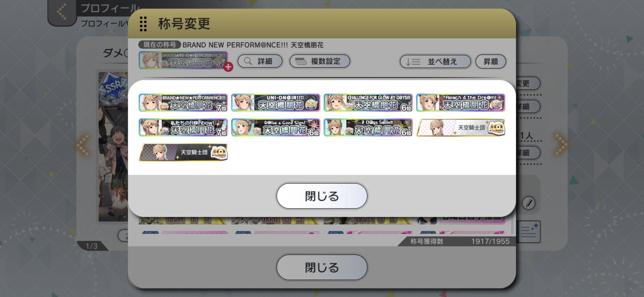Click the back arrow beside プロフィール
The width and height of the screenshot is (644, 297).
[x=62, y=12]
